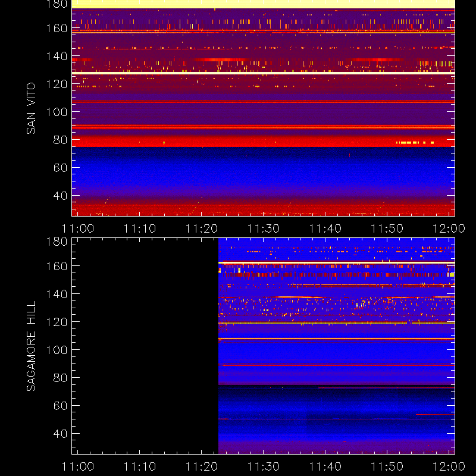Viewport: 476px width, 476px height.
Task: Click the SAGAMORE HILL axis title
Action: [31, 346]
